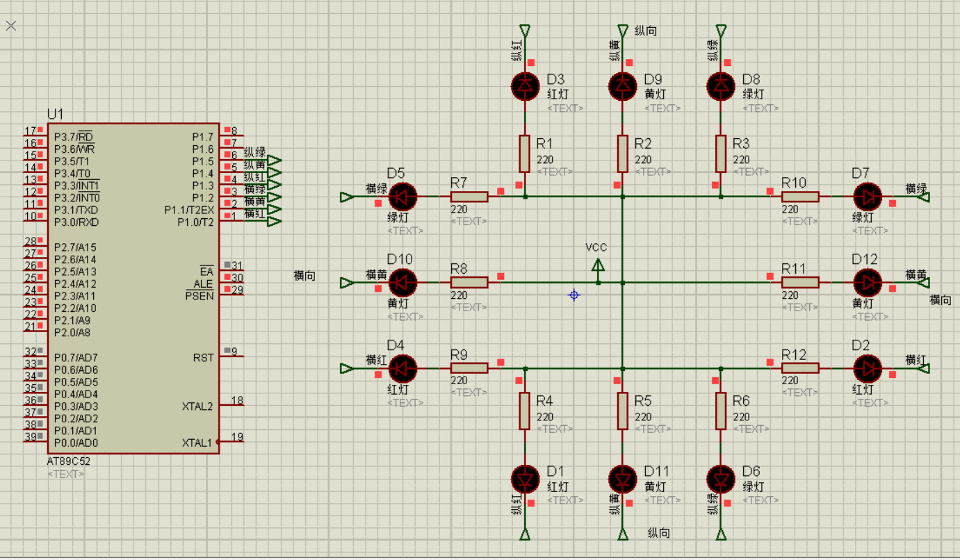Select LED D3 red light symbol

(x=525, y=85)
